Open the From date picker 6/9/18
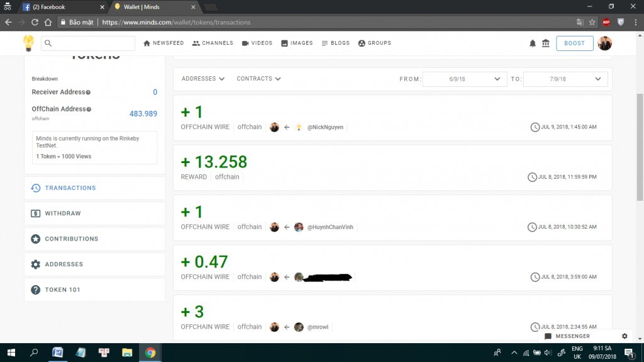 pyautogui.click(x=465, y=79)
